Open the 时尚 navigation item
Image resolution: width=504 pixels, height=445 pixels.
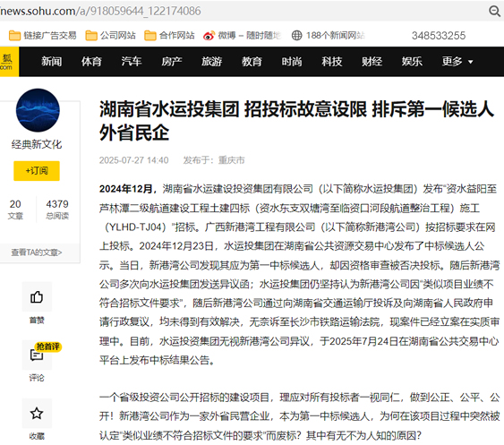click(x=292, y=62)
